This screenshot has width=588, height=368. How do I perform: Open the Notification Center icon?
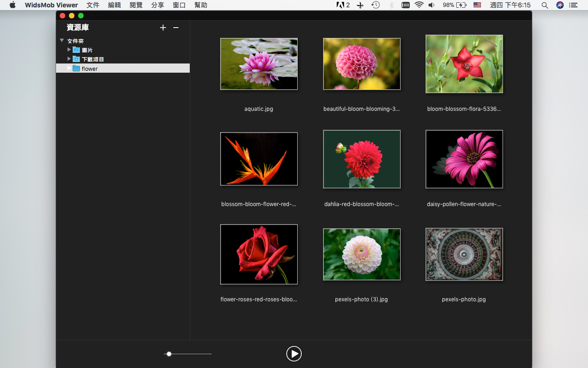573,5
